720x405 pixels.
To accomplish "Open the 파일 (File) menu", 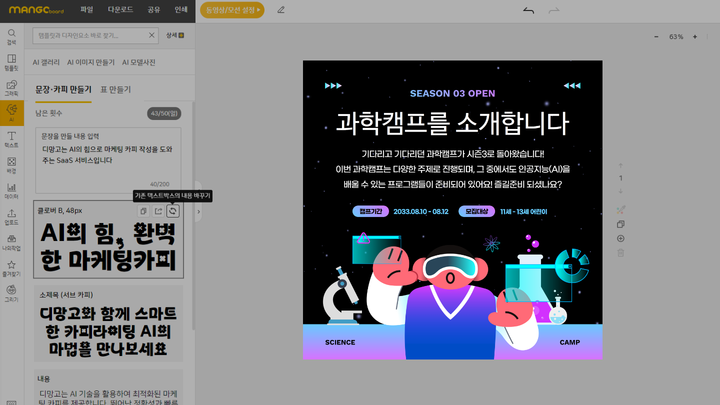I will click(x=87, y=10).
